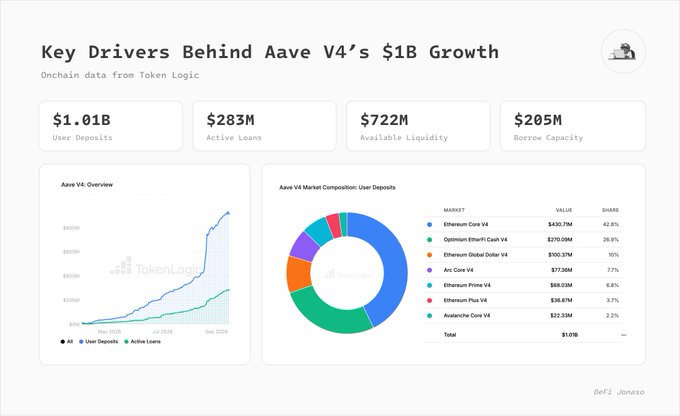Select the pink donut segment

pos(334,225)
